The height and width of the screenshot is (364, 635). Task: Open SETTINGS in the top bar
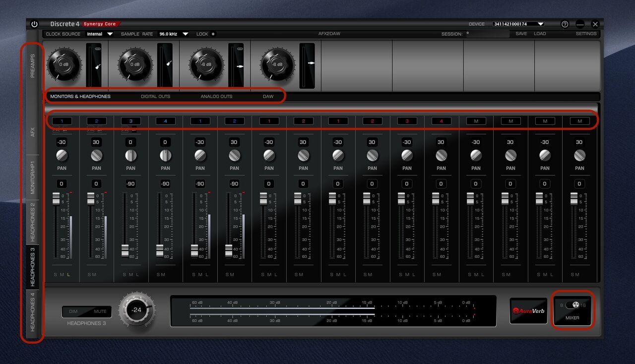pos(586,34)
